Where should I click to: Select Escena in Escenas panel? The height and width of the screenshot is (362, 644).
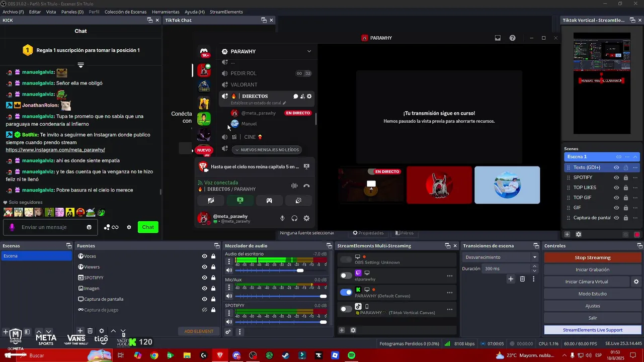pos(36,256)
